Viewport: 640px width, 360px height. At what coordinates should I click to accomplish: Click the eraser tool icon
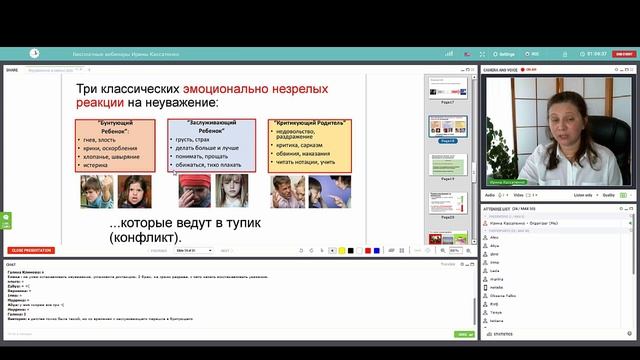tap(391, 251)
